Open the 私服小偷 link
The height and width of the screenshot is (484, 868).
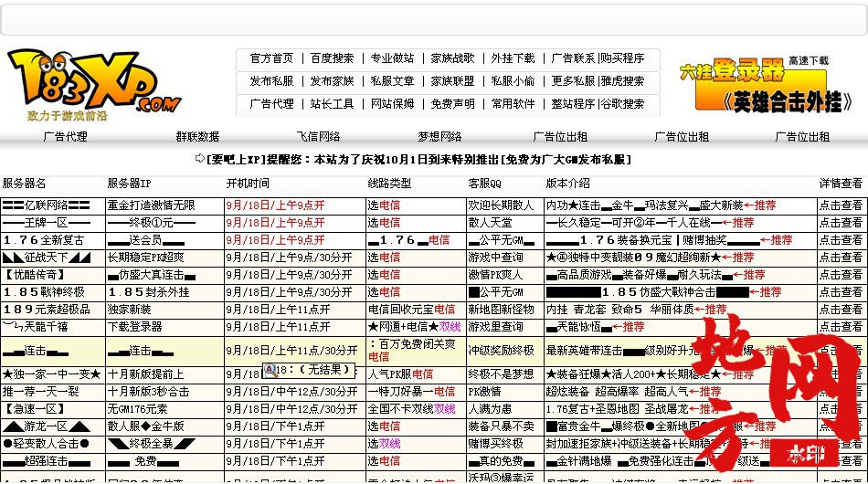[513, 80]
